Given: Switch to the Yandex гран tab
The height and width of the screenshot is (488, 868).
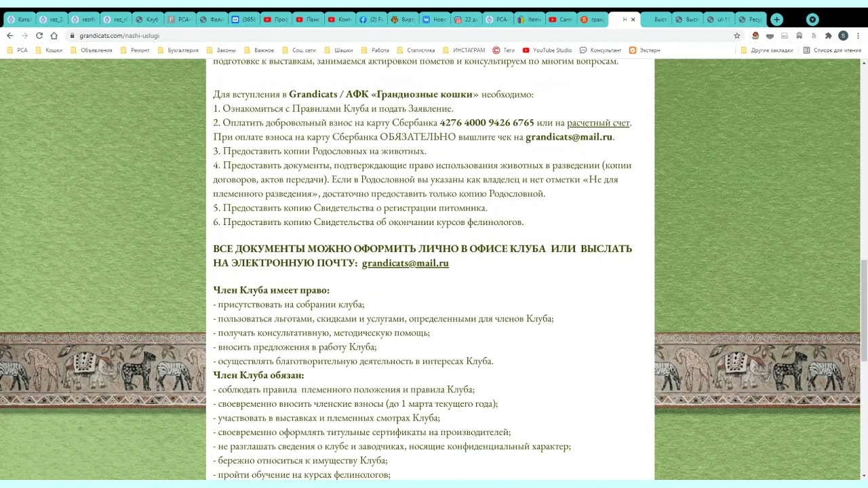Looking at the screenshot, I should click(593, 20).
